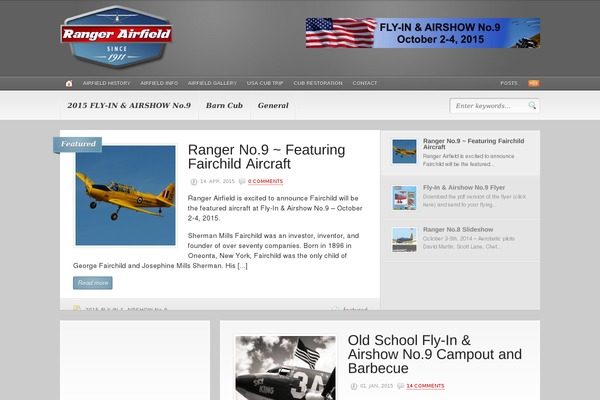Click the search magnifier icon

pos(532,105)
